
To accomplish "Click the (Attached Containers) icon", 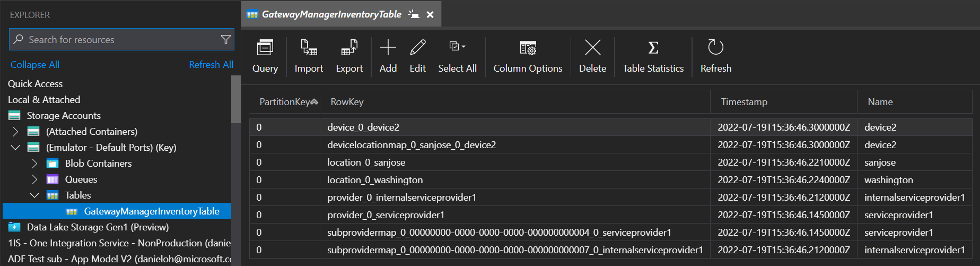I will pyautogui.click(x=33, y=132).
